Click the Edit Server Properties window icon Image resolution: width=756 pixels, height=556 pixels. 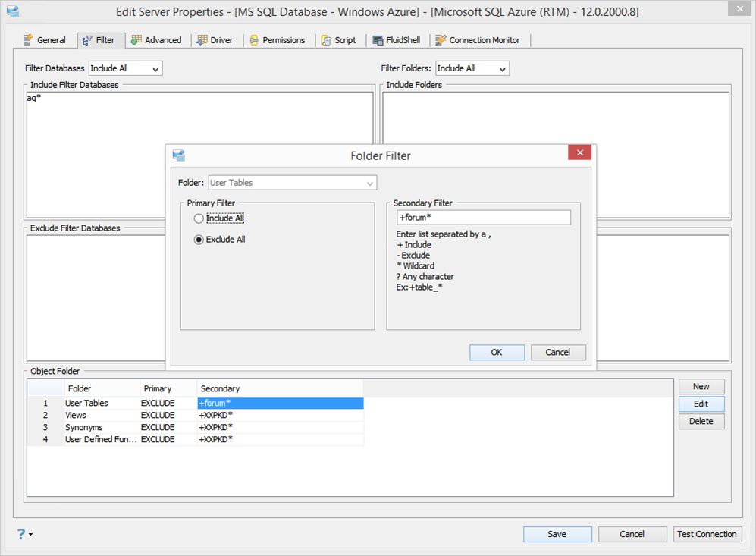click(13, 11)
